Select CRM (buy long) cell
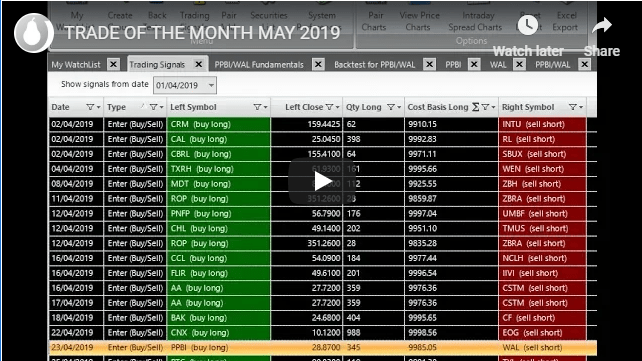 click(218, 124)
